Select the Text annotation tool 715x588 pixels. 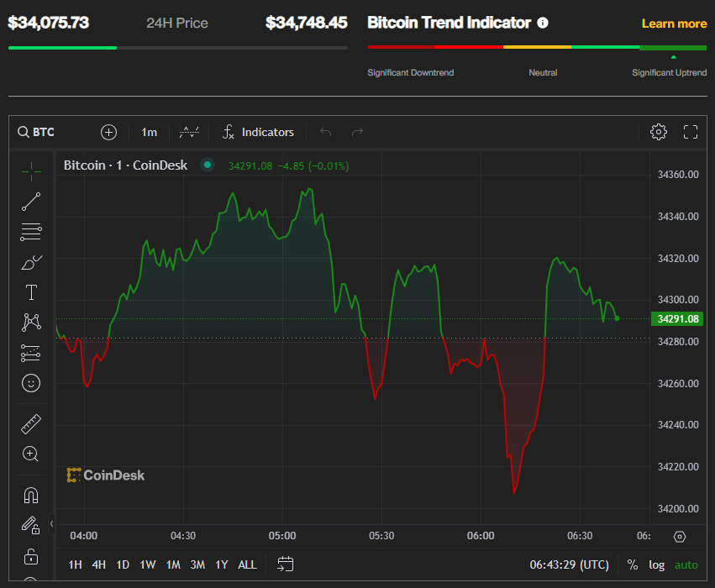click(31, 292)
